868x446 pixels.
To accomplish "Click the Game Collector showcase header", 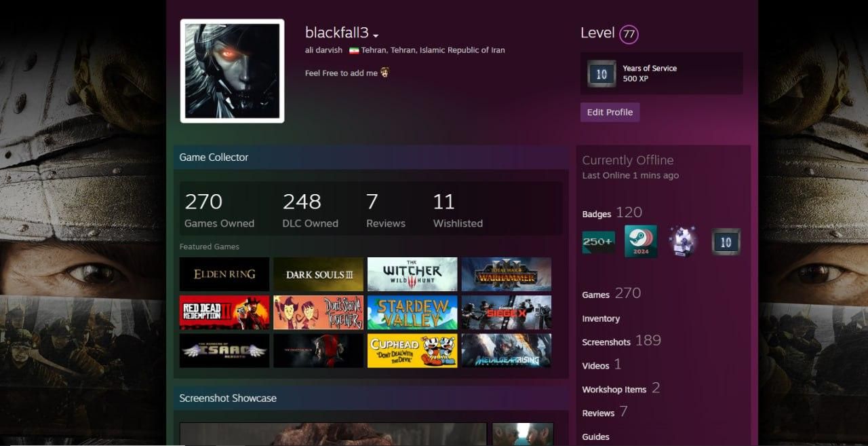I will click(371, 157).
